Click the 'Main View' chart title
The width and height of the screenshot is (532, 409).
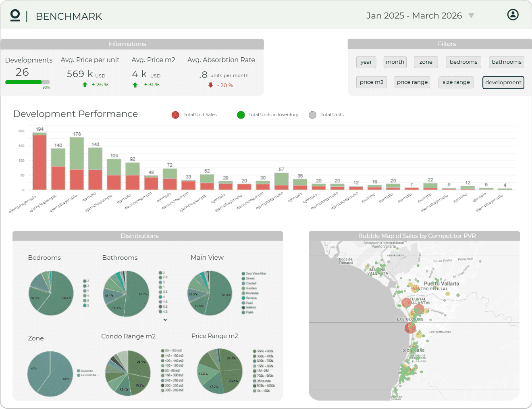[x=207, y=257]
